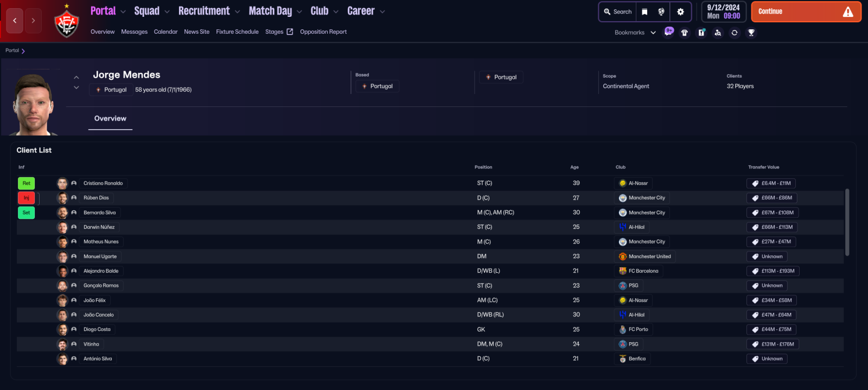
Task: Open the Calendar submenu item
Action: [165, 32]
